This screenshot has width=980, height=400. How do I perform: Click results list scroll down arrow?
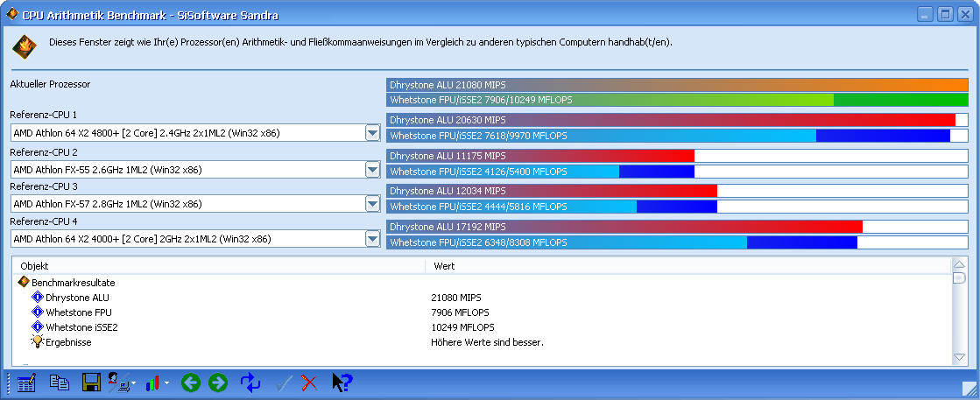(x=959, y=357)
